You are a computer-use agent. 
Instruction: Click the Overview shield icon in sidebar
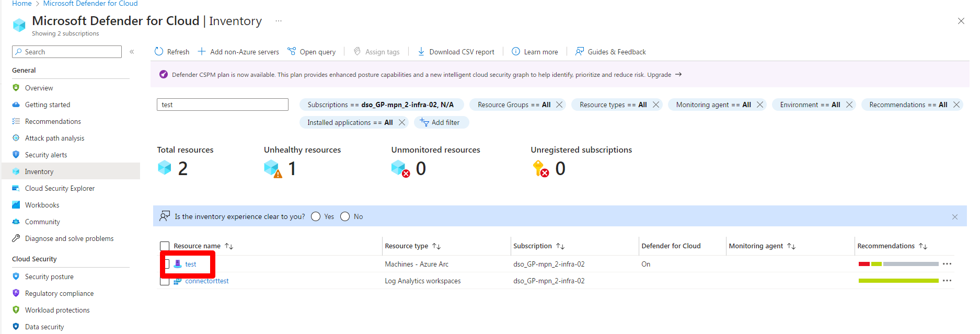[x=16, y=88]
